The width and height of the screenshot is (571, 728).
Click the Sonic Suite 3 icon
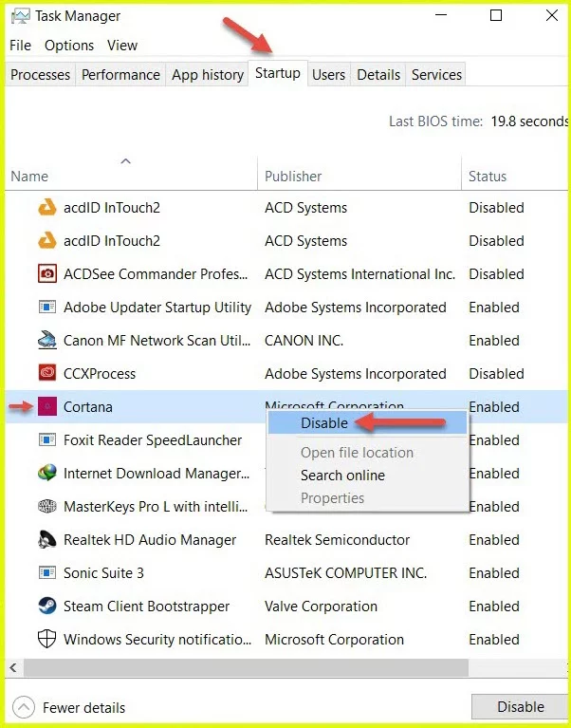46,572
